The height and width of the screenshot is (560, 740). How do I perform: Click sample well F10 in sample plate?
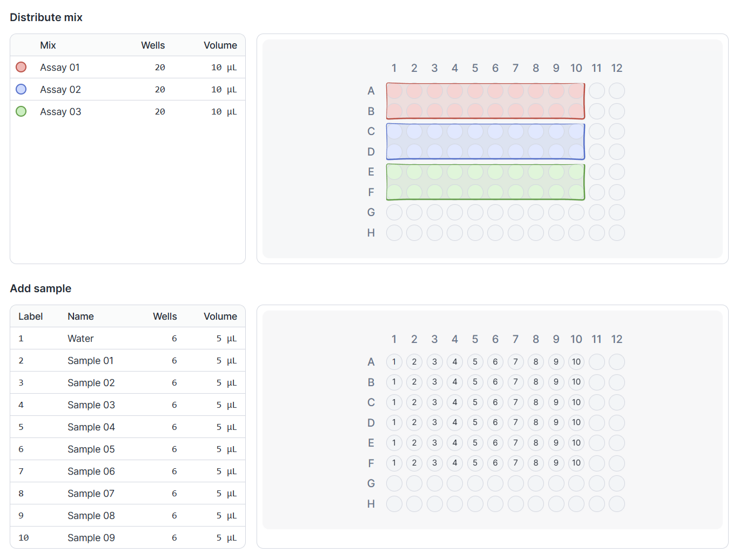576,463
